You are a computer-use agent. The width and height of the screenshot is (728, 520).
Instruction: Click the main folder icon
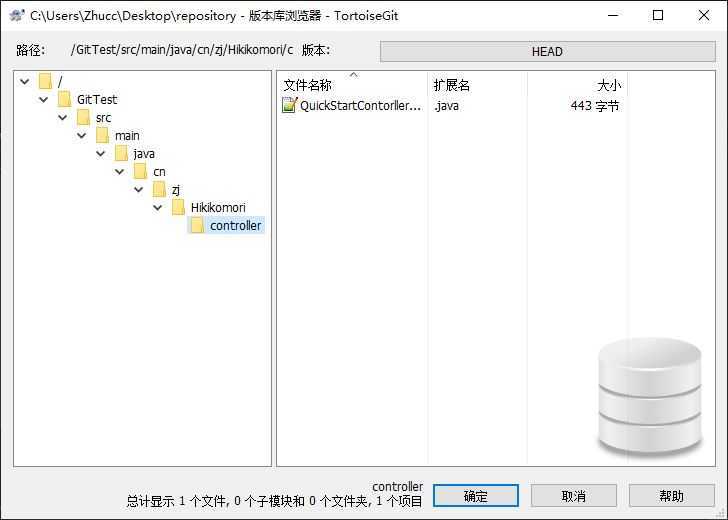(x=102, y=136)
